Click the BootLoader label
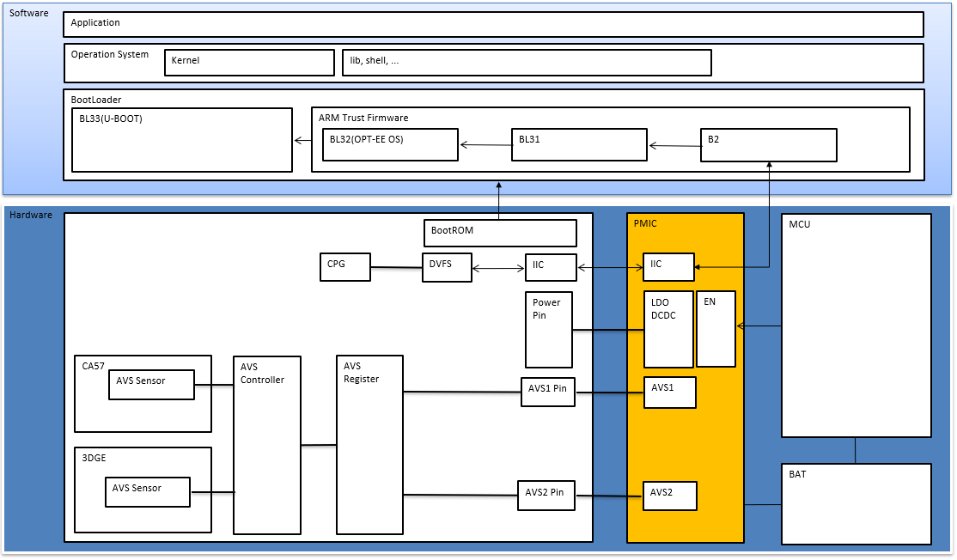The image size is (957, 560). 96,100
